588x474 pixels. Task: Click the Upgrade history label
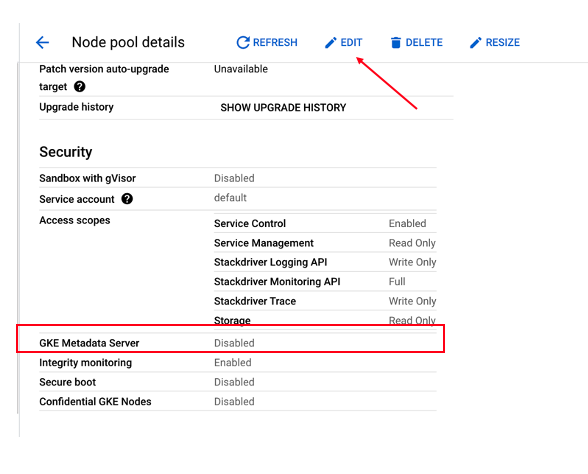coord(76,107)
